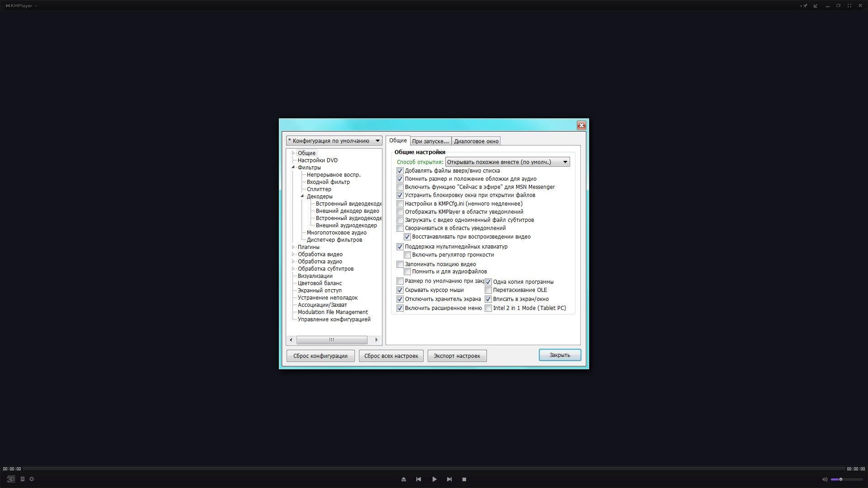Click the playback seek bar
This screenshot has width=868, height=488.
pyautogui.click(x=434, y=469)
